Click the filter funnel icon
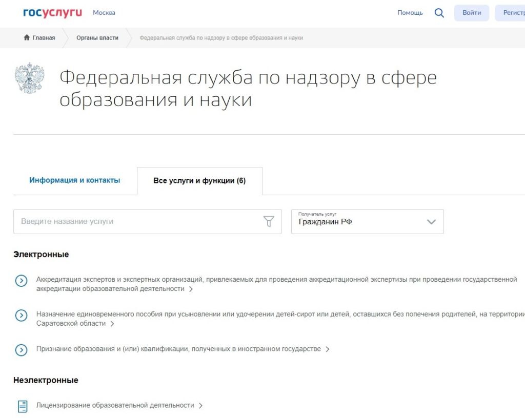The height and width of the screenshot is (420, 525). click(x=269, y=221)
